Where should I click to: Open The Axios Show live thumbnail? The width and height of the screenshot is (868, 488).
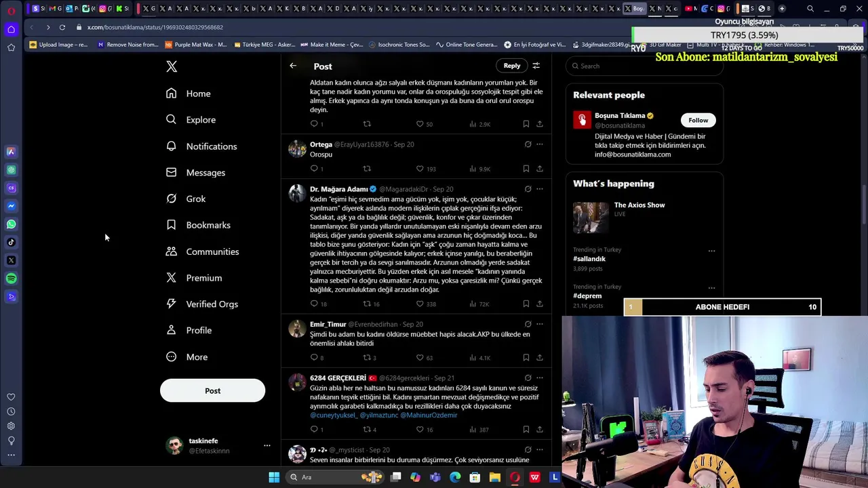[591, 217]
